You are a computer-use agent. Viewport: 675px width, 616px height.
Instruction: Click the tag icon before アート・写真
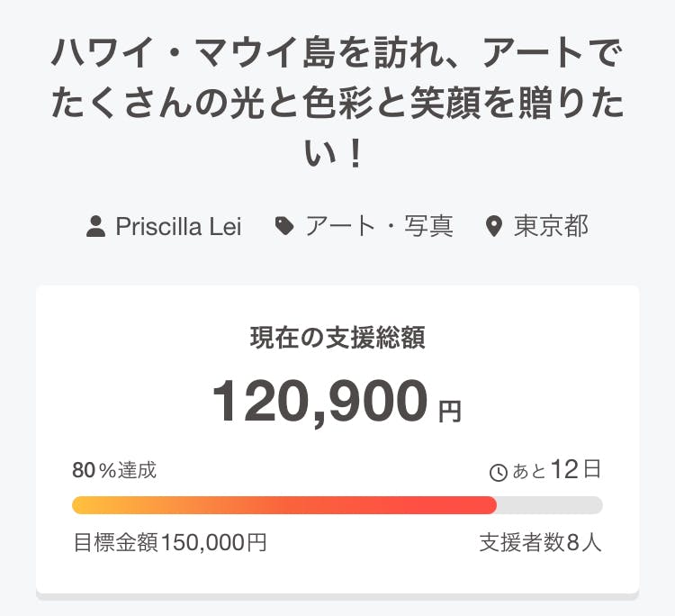point(284,226)
